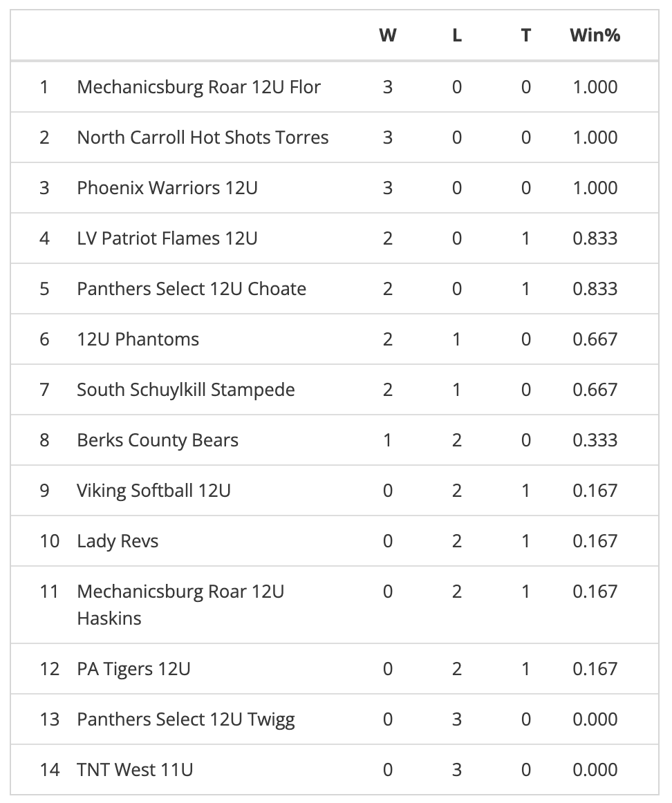Click the Mechanicsburg Roar 12U Flor team name

198,87
